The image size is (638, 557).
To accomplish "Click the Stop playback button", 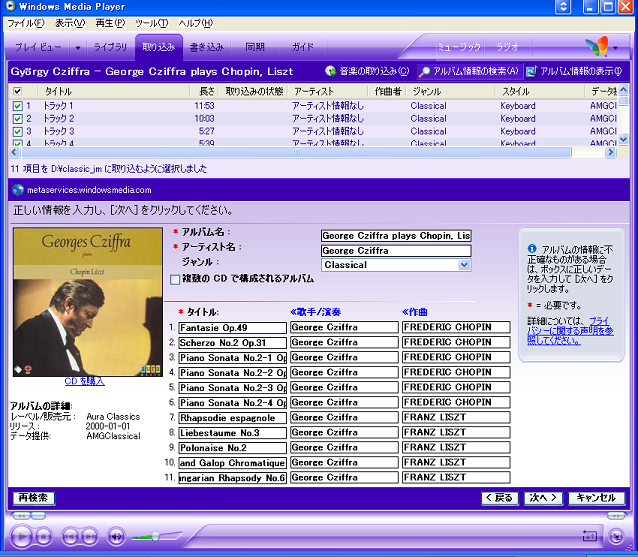I will [x=44, y=537].
